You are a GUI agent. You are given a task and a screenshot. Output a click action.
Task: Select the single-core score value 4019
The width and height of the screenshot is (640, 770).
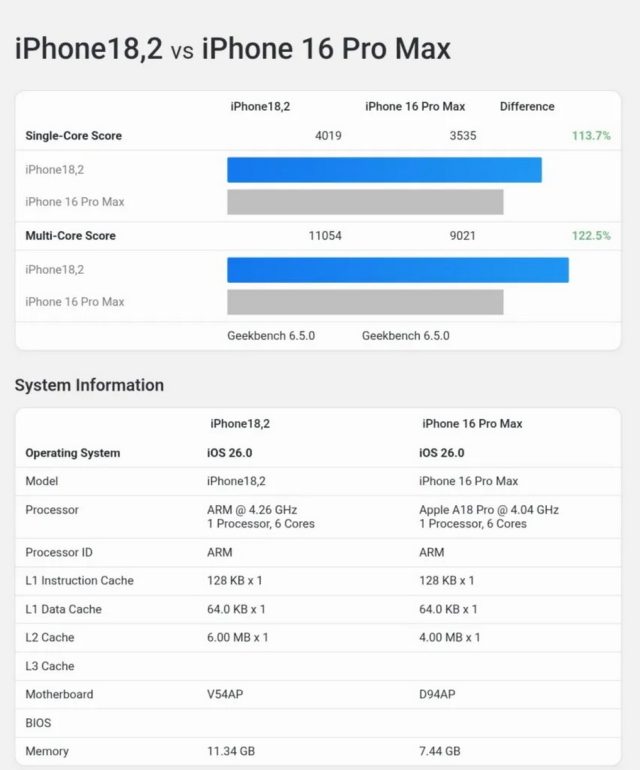(328, 136)
